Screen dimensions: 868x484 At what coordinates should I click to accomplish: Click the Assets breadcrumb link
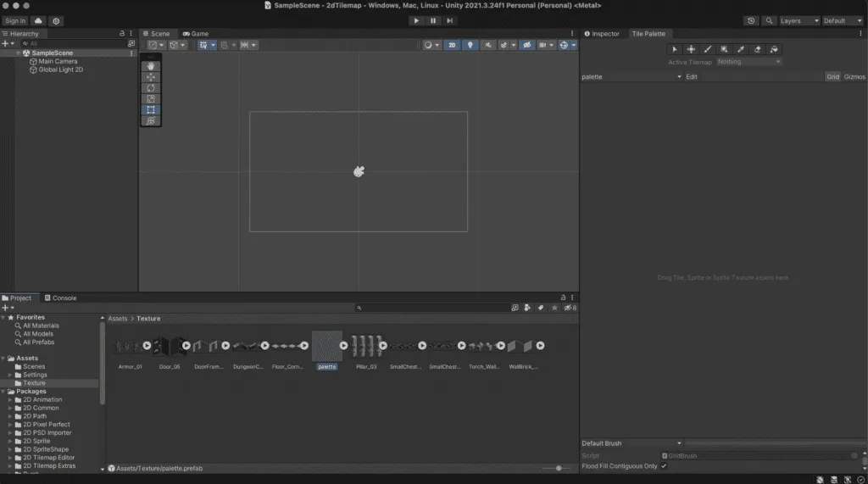[117, 319]
